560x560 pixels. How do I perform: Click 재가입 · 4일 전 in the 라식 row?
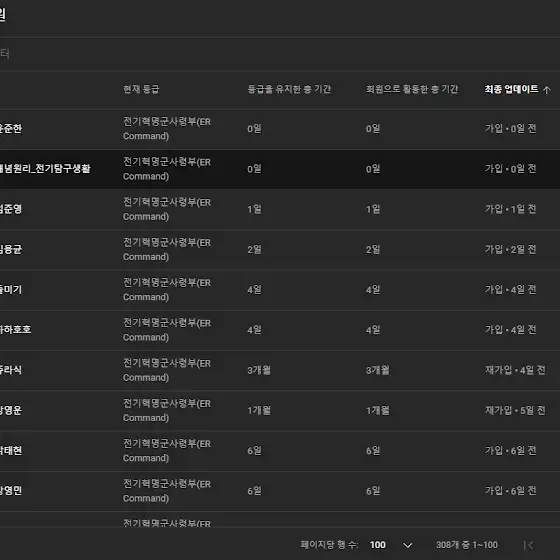(515, 370)
